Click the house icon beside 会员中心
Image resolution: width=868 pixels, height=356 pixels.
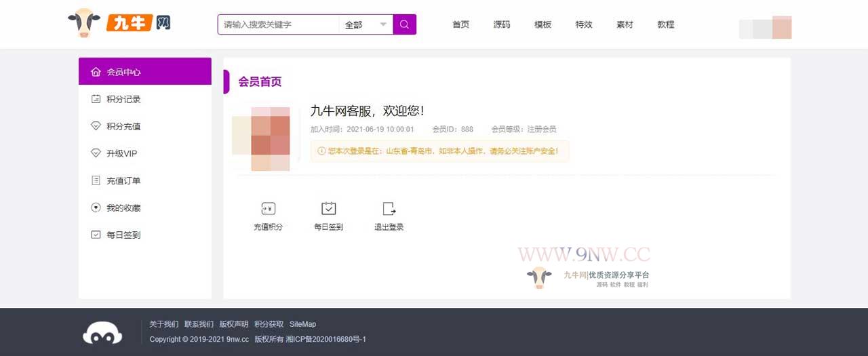coord(96,72)
